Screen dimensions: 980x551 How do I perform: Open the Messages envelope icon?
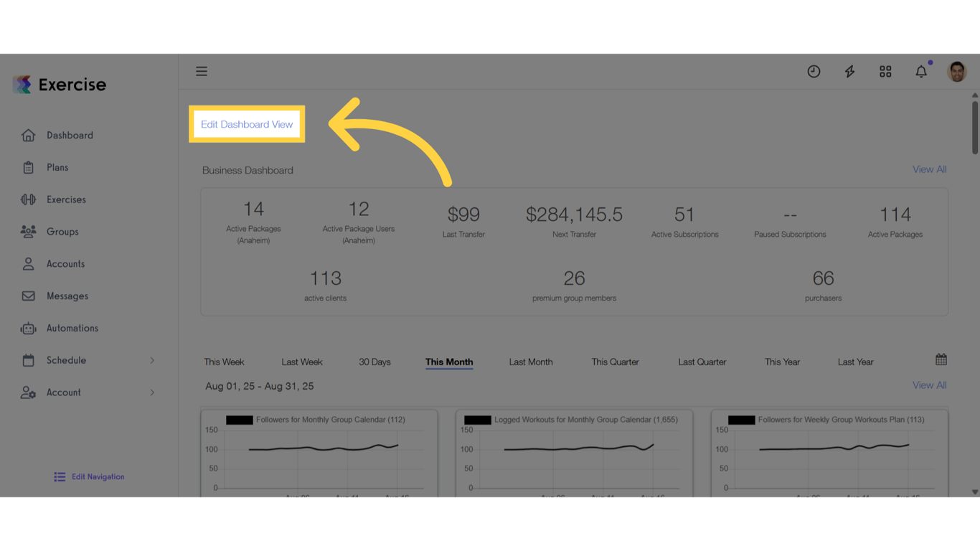coord(29,296)
